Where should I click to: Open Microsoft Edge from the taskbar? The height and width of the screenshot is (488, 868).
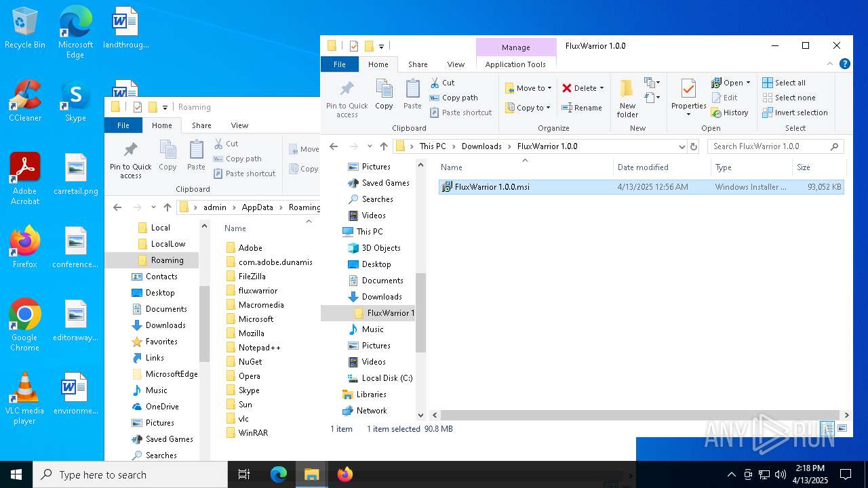point(279,474)
